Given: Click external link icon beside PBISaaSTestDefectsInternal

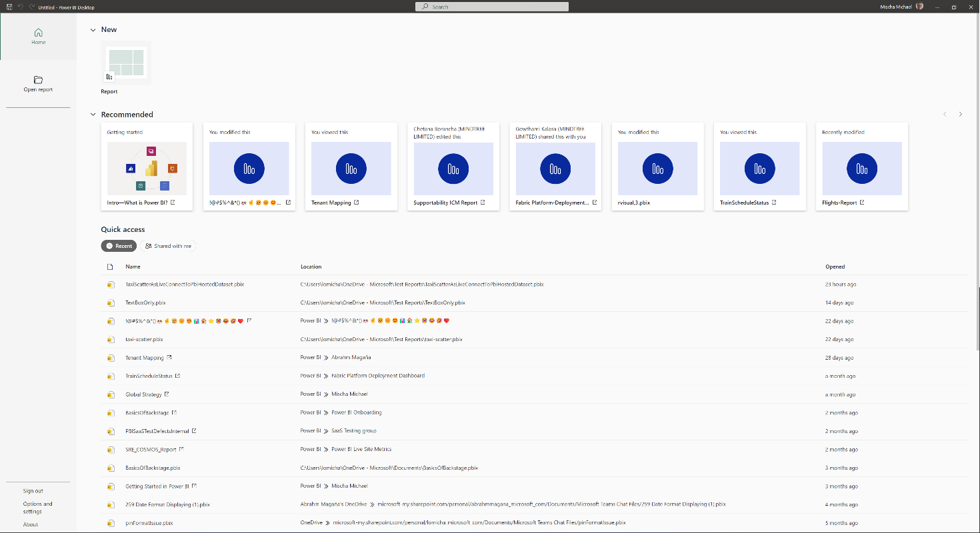Looking at the screenshot, I should pos(194,431).
